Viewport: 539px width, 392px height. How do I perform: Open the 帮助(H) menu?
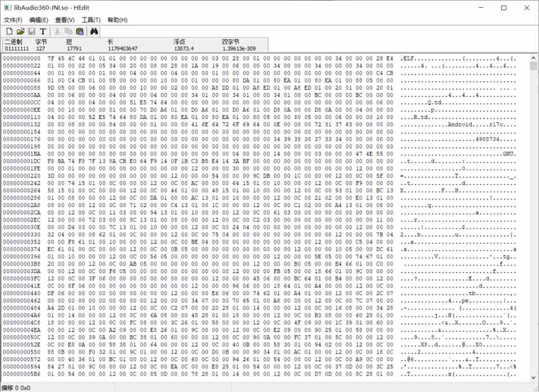[117, 20]
